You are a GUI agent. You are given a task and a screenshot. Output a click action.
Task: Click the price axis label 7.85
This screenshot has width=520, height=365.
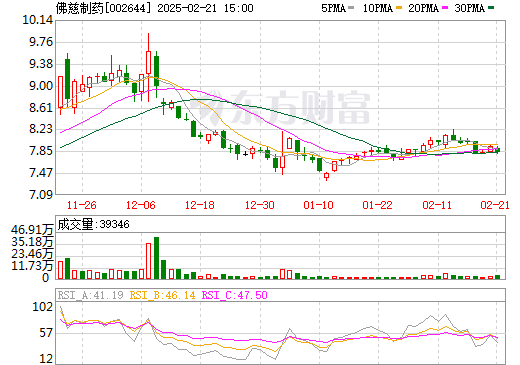tap(41, 151)
